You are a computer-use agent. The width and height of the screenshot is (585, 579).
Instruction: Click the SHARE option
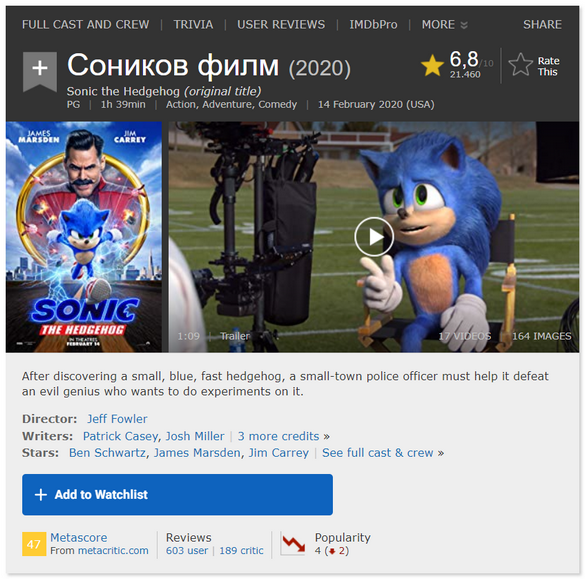[x=542, y=25]
